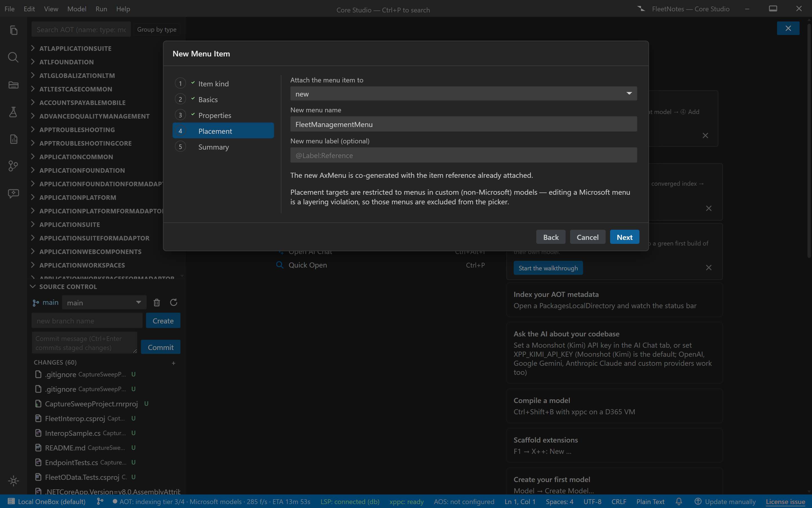Open the File menu
The width and height of the screenshot is (812, 508).
9,9
